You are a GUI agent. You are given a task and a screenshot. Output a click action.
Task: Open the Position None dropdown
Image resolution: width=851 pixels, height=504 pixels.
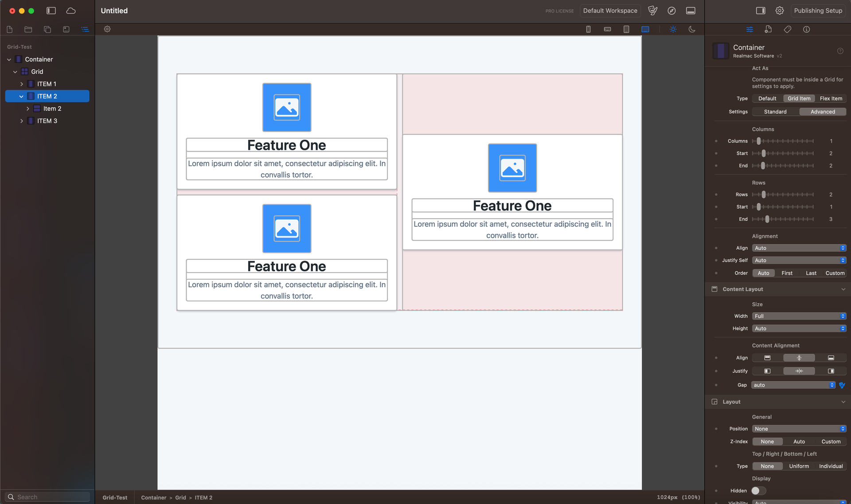tap(799, 429)
